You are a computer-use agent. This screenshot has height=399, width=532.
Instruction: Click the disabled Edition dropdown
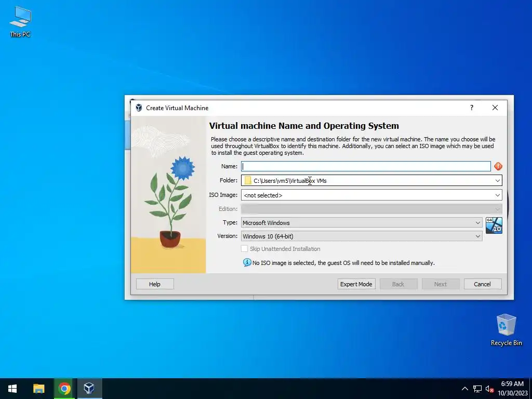click(x=371, y=209)
